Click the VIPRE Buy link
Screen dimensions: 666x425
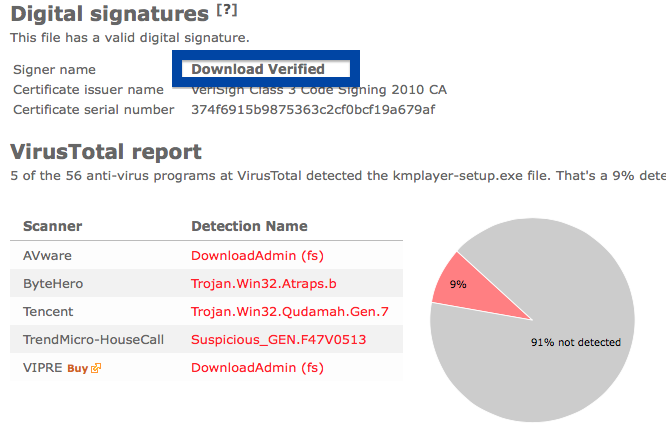[x=77, y=368]
